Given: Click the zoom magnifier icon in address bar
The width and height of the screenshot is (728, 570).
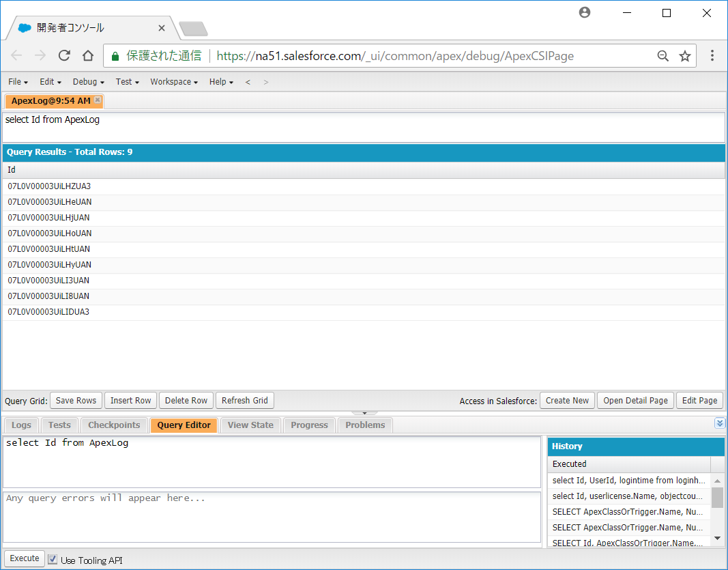Looking at the screenshot, I should click(663, 56).
